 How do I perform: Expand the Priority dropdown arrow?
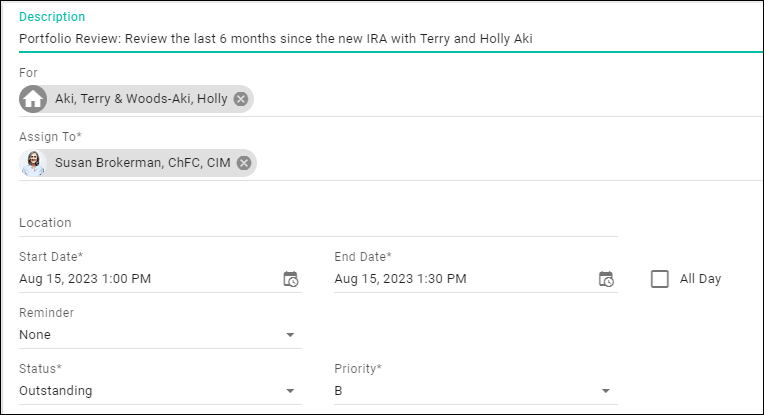click(x=606, y=391)
